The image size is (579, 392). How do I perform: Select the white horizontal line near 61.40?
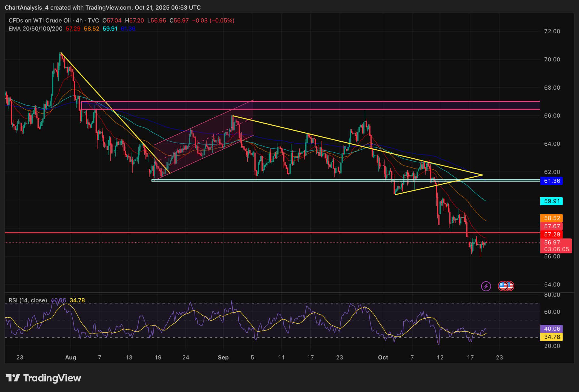345,180
